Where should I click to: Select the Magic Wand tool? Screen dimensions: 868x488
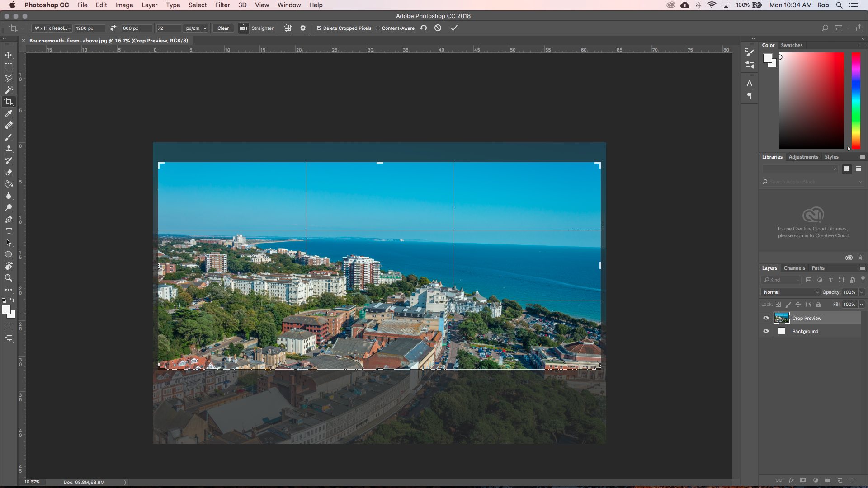9,90
